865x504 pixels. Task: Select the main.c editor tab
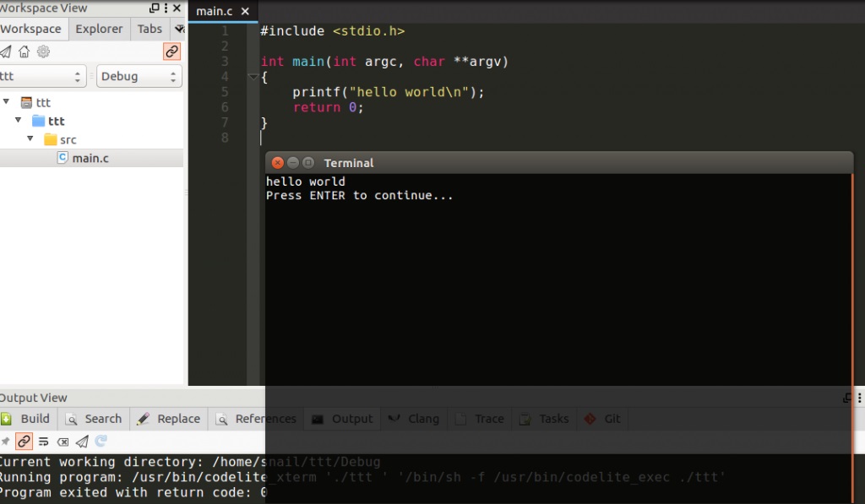coord(215,11)
